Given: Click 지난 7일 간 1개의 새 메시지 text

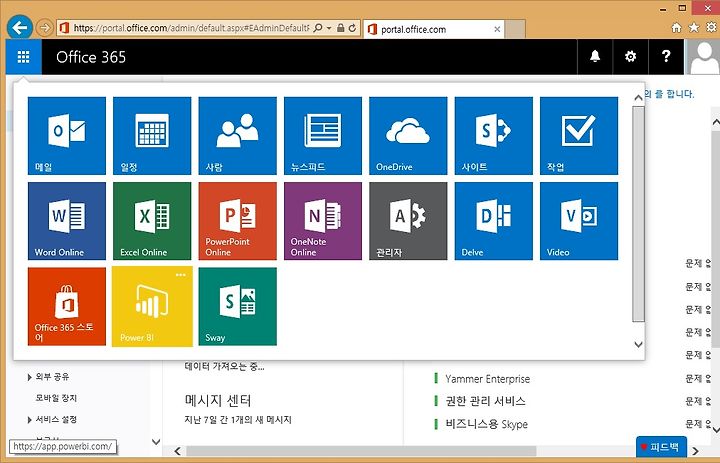Looking at the screenshot, I should tap(238, 420).
